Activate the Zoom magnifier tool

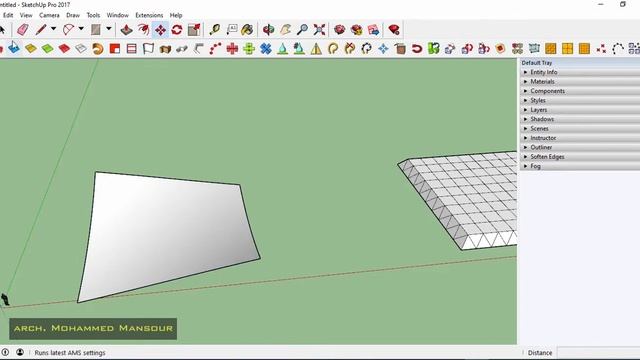[302, 29]
